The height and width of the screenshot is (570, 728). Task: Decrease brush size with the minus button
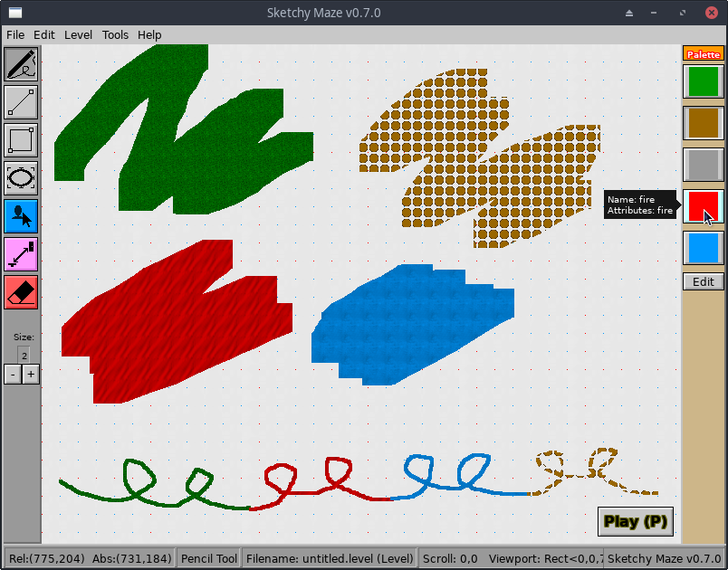click(x=12, y=374)
